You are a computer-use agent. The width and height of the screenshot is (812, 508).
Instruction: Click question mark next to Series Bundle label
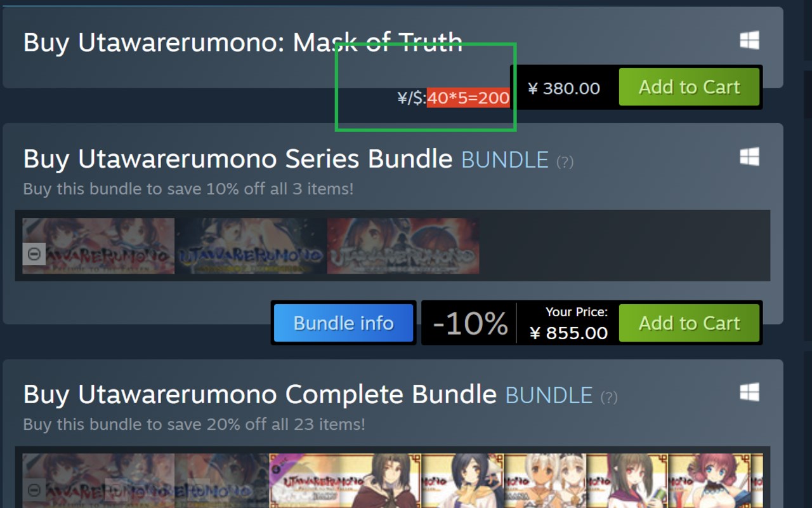565,162
